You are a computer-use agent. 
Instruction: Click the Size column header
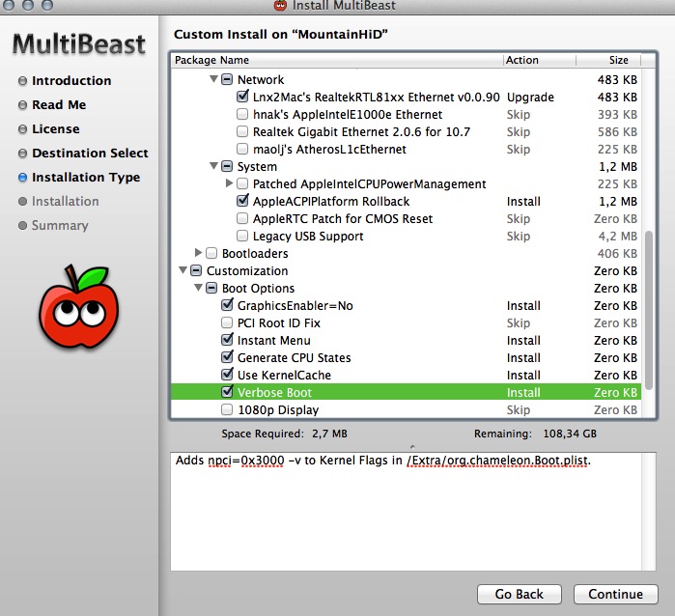pyautogui.click(x=608, y=60)
